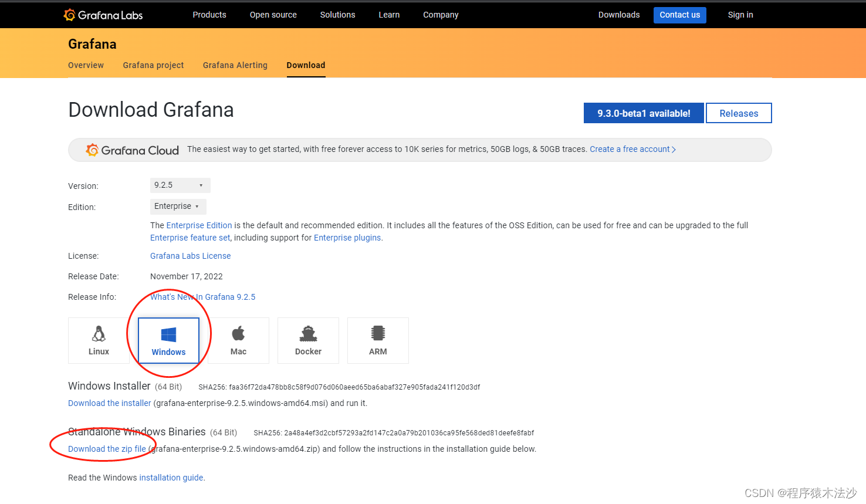Select the Docker platform icon
The image size is (866, 504).
click(308, 340)
